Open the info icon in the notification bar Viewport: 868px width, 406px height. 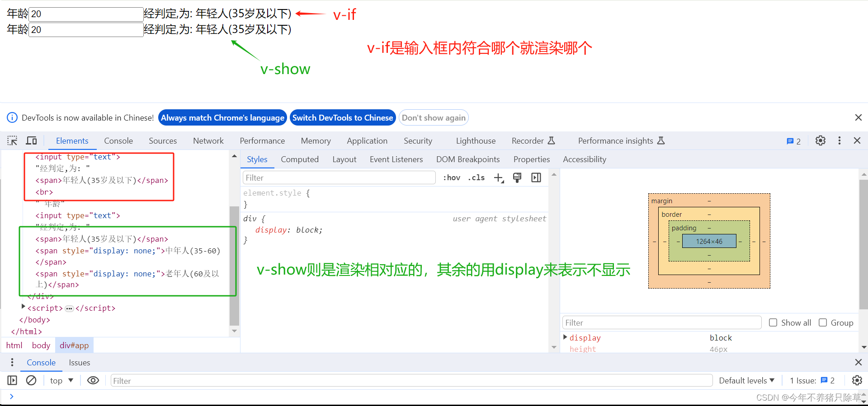point(12,117)
